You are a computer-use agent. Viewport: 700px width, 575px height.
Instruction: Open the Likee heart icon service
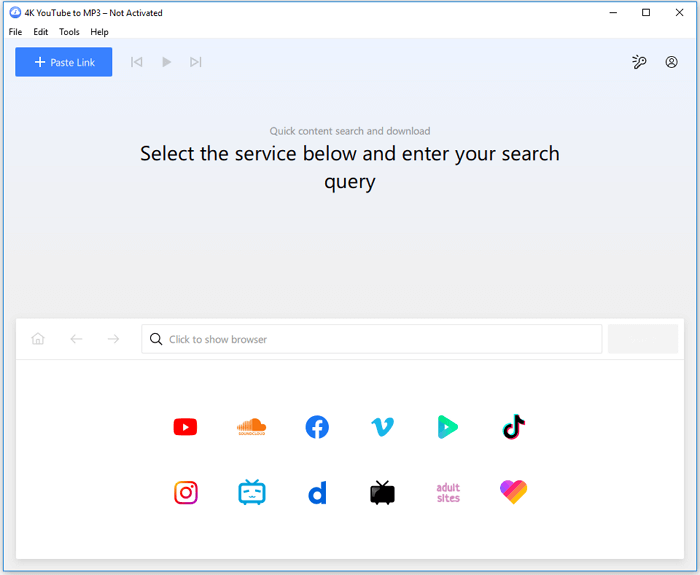[514, 492]
